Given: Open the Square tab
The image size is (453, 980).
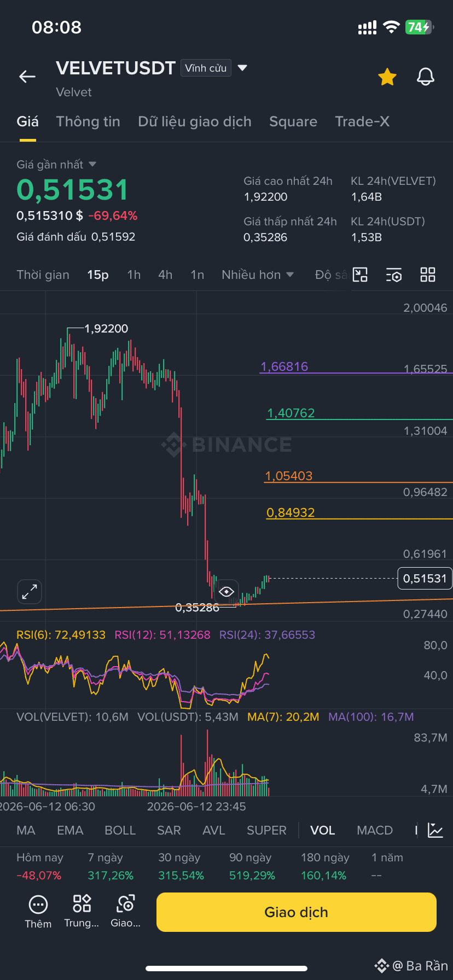Looking at the screenshot, I should pyautogui.click(x=293, y=121).
